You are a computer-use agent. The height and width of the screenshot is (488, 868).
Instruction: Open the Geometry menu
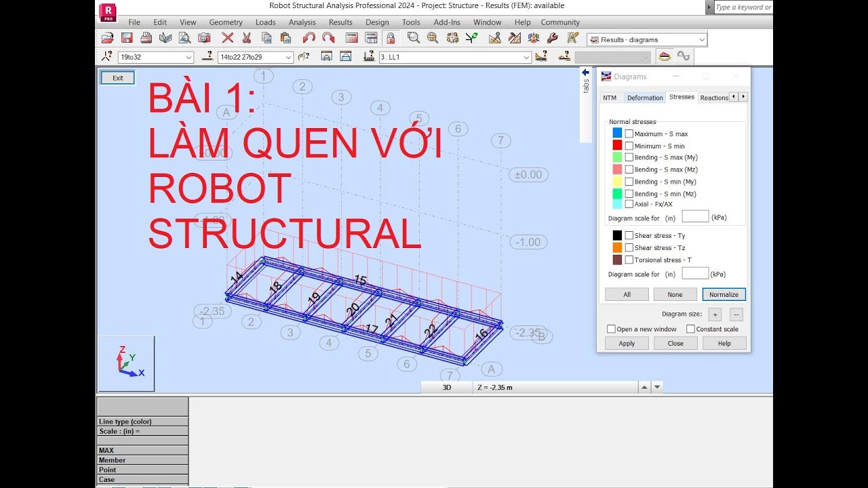click(x=226, y=22)
